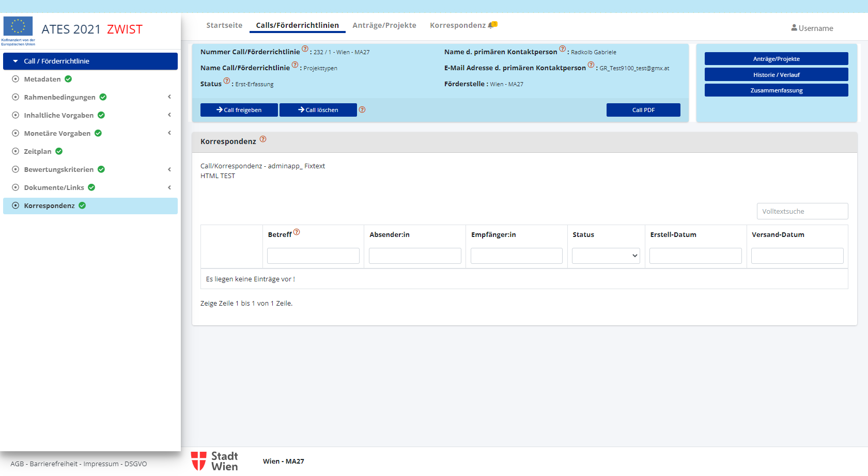Click help icon after Call löschen button

click(362, 109)
